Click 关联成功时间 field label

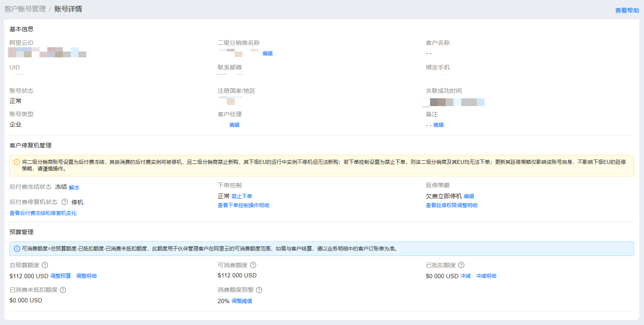pos(444,91)
